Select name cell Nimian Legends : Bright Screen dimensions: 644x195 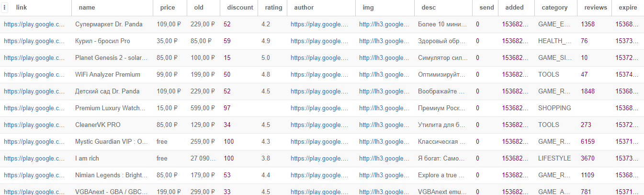point(111,175)
